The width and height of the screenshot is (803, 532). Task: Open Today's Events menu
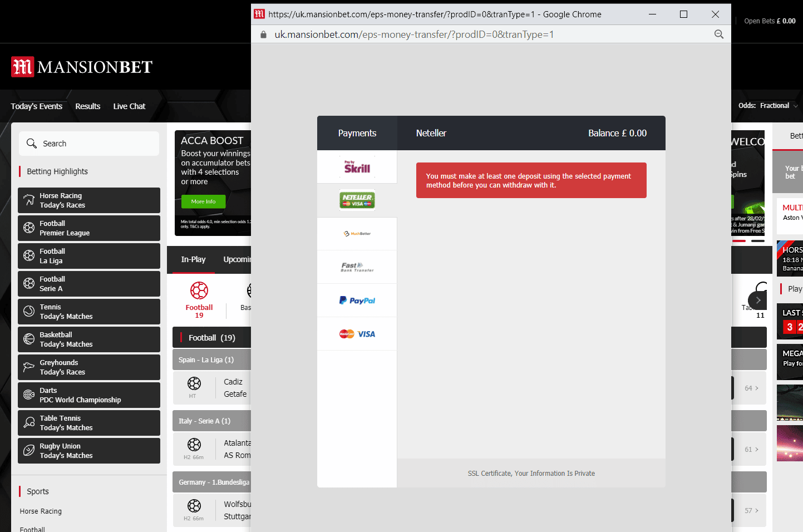pos(37,106)
